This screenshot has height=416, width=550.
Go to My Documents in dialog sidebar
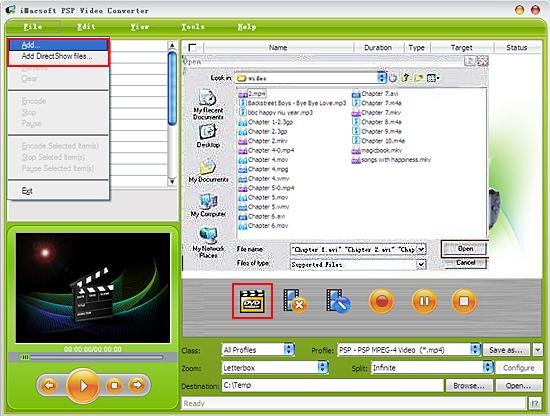tap(208, 170)
